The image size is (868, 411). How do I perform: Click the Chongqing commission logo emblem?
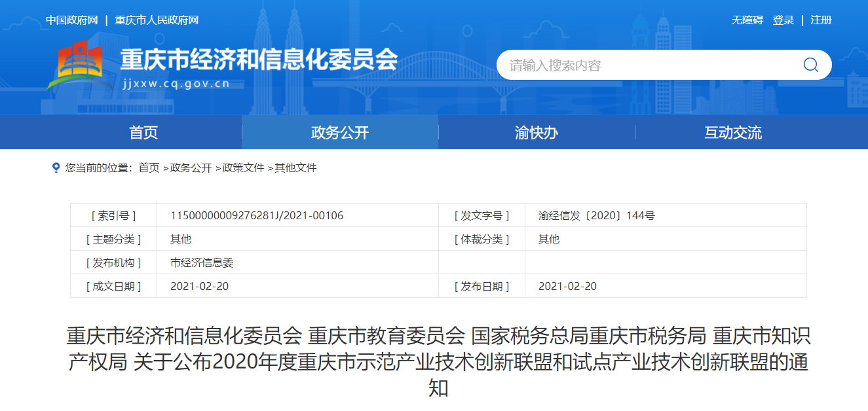pyautogui.click(x=75, y=64)
